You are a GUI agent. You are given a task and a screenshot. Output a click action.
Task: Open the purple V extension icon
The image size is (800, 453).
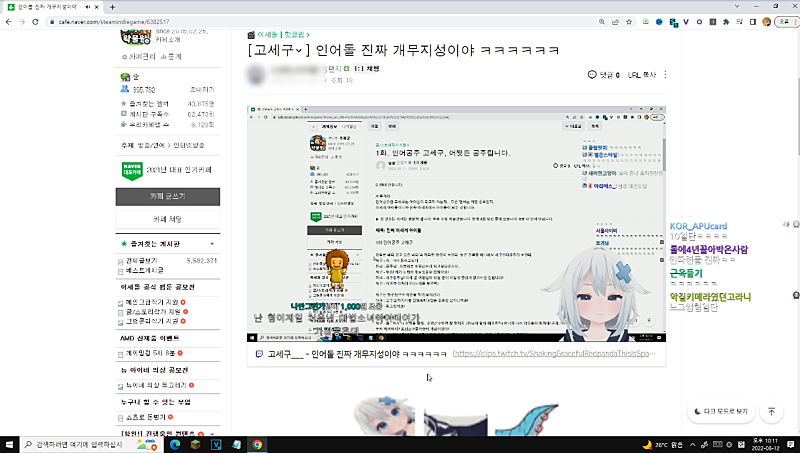click(x=686, y=22)
